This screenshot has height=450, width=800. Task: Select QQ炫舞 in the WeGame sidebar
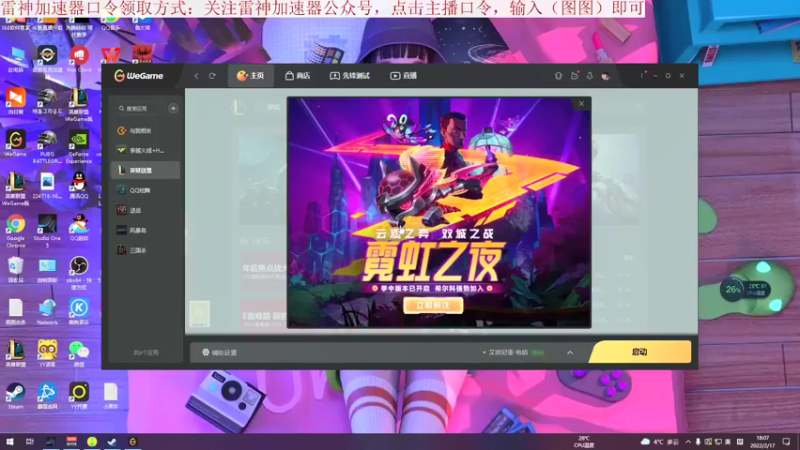[145, 190]
